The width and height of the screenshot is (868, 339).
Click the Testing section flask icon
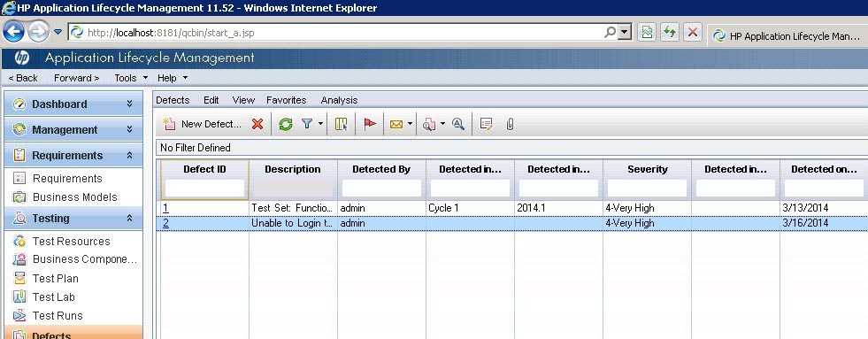click(19, 219)
